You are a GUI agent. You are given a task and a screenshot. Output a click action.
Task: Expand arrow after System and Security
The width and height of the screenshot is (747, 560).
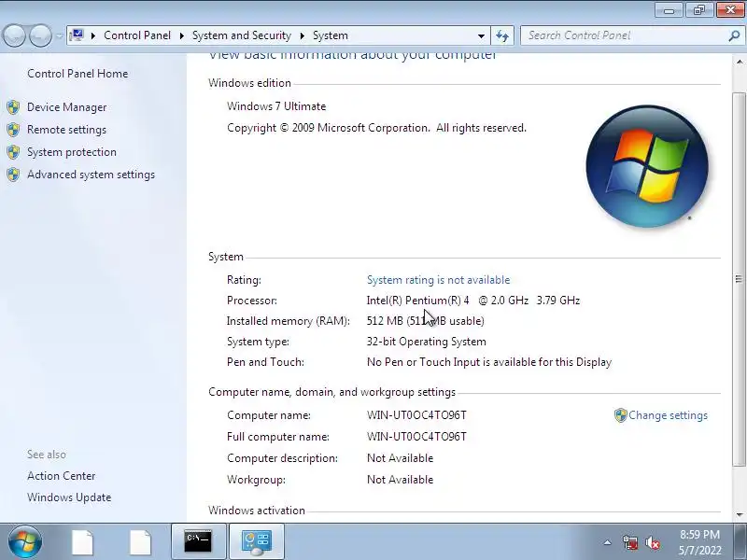[x=302, y=35]
